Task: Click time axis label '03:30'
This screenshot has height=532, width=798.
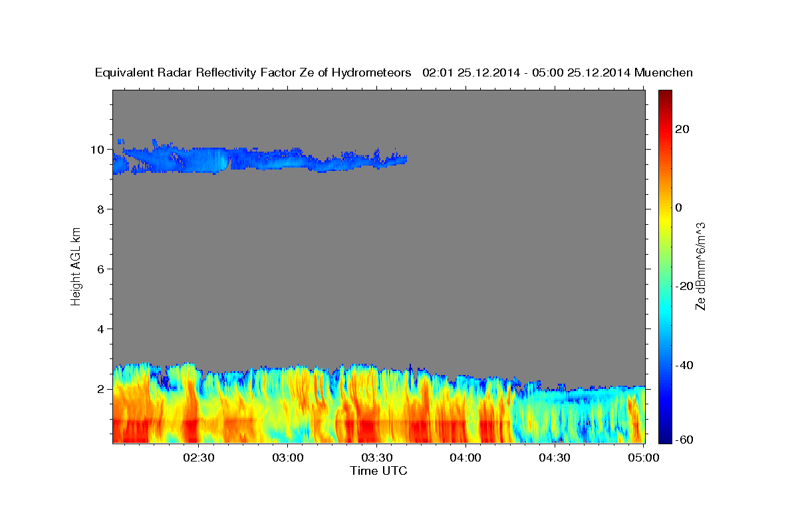Action: 377,458
